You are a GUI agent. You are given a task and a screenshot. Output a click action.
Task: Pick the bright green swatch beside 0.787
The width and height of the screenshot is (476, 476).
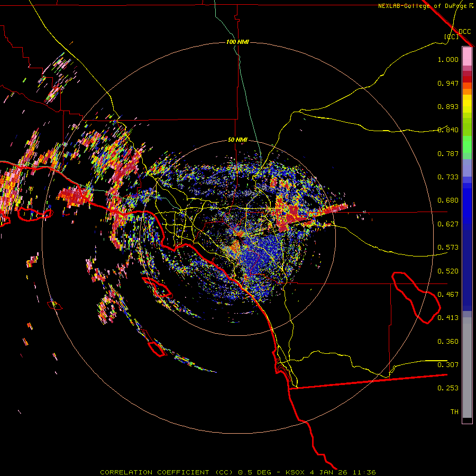[467, 147]
